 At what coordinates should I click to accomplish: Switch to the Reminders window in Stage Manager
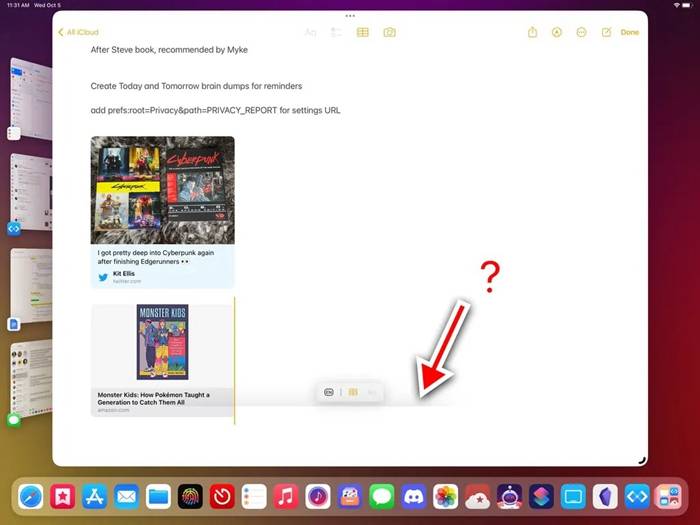pyautogui.click(x=30, y=99)
